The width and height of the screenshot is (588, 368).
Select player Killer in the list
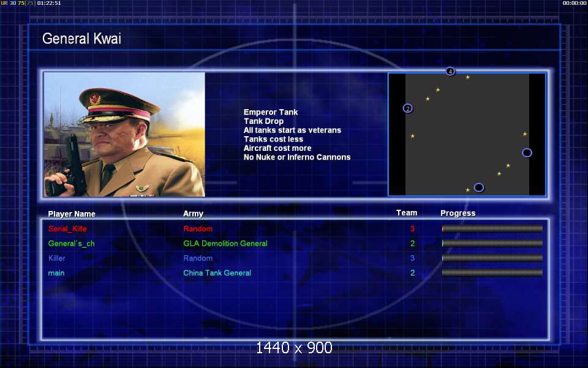click(56, 258)
